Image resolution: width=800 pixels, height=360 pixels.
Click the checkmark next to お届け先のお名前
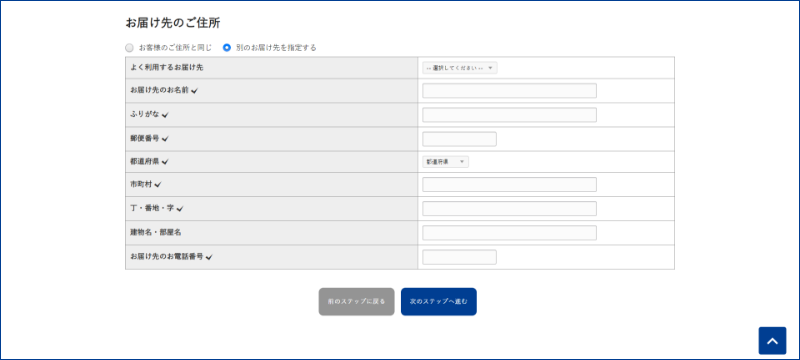click(x=194, y=91)
